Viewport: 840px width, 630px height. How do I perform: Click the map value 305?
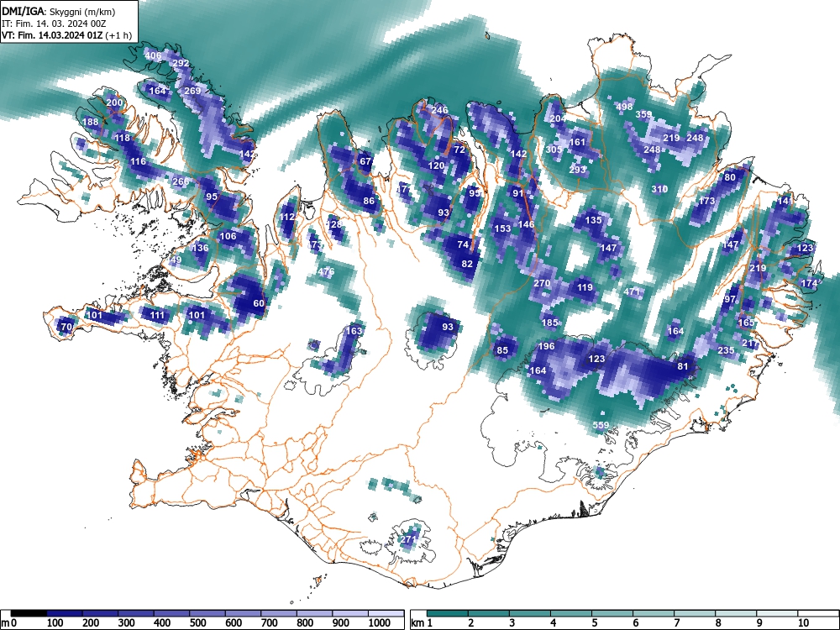[x=554, y=150]
